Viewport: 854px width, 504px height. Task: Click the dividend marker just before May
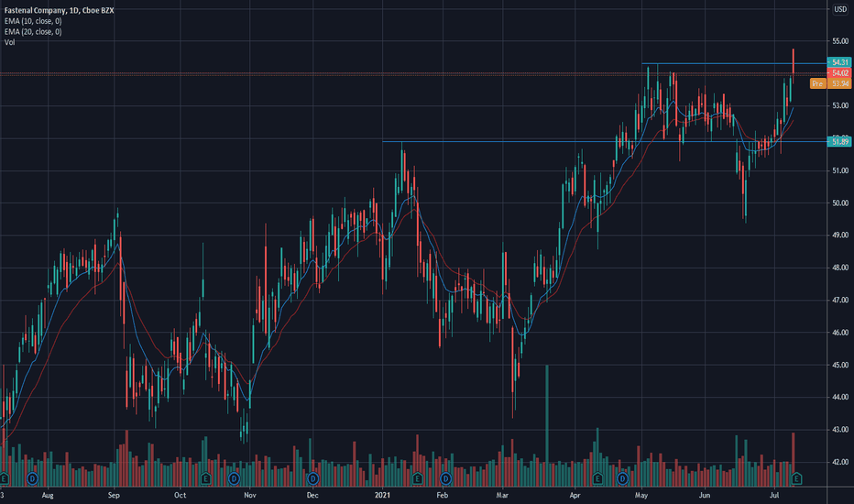tap(622, 479)
